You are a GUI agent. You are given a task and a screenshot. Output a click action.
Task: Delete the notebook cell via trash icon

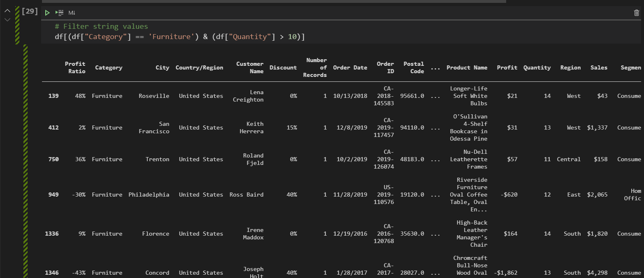pyautogui.click(x=636, y=13)
